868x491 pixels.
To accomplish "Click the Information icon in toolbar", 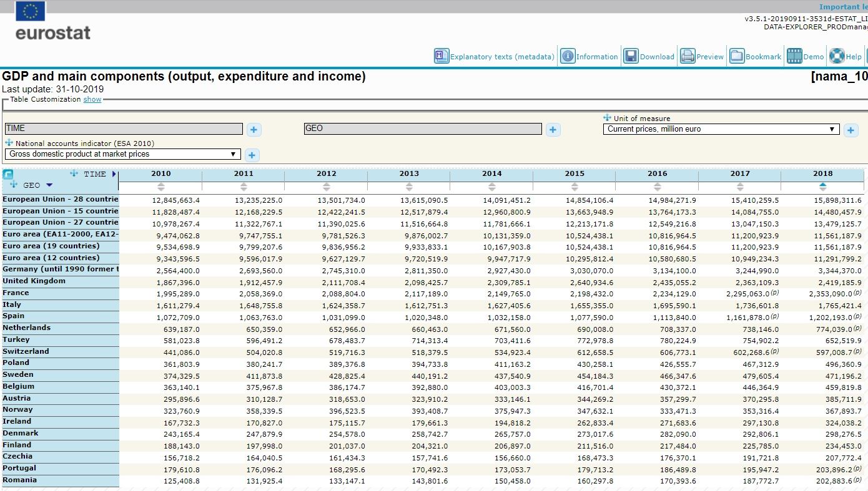I will [x=568, y=56].
